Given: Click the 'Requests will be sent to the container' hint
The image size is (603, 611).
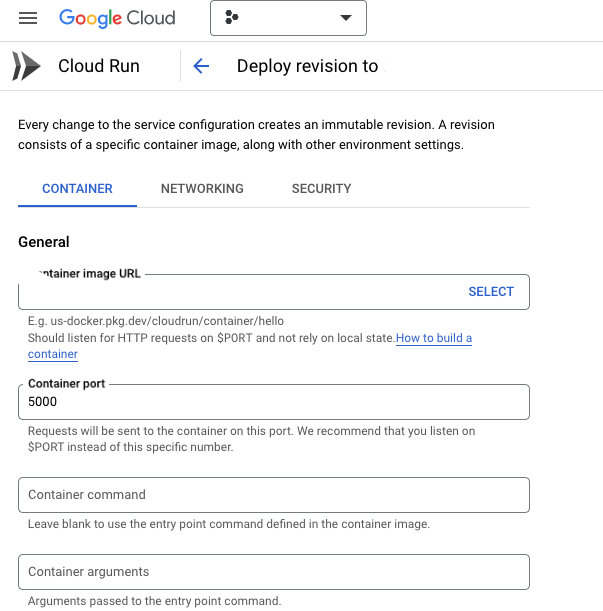Looking at the screenshot, I should click(x=251, y=439).
